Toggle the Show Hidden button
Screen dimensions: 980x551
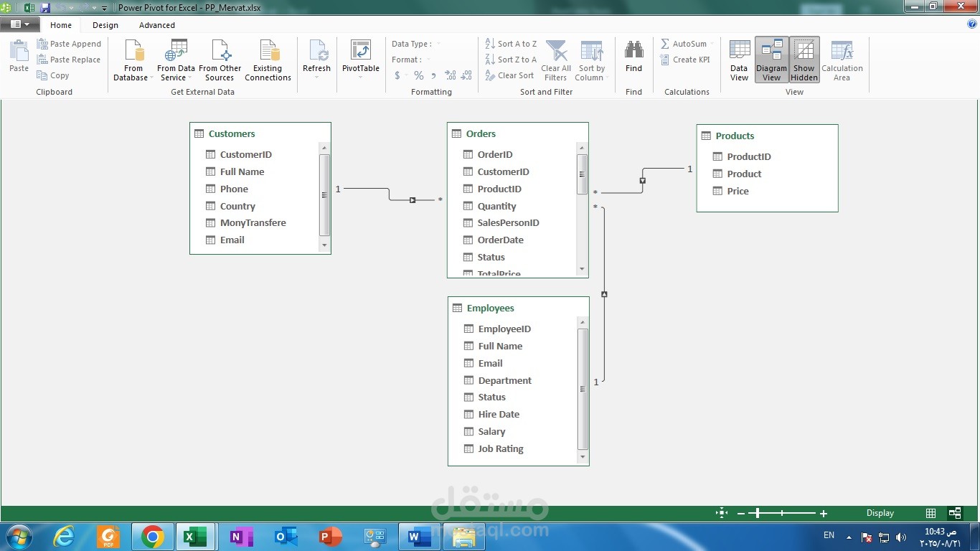(x=804, y=60)
